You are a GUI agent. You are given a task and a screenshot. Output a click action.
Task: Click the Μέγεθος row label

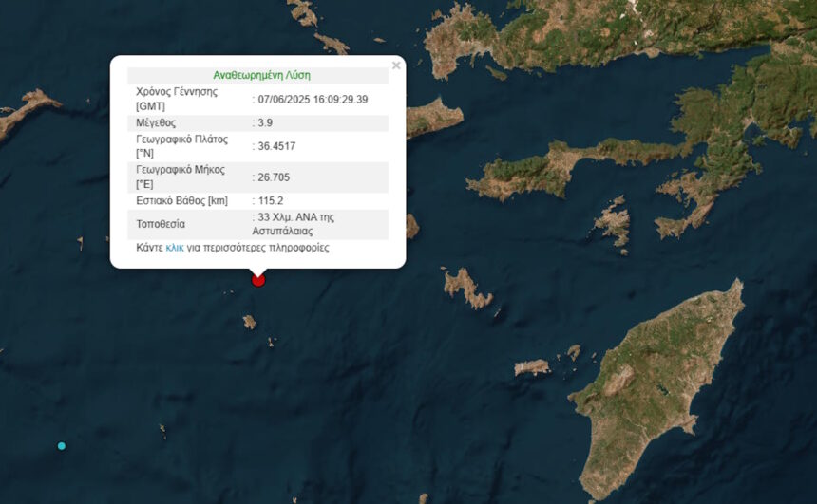coord(156,122)
